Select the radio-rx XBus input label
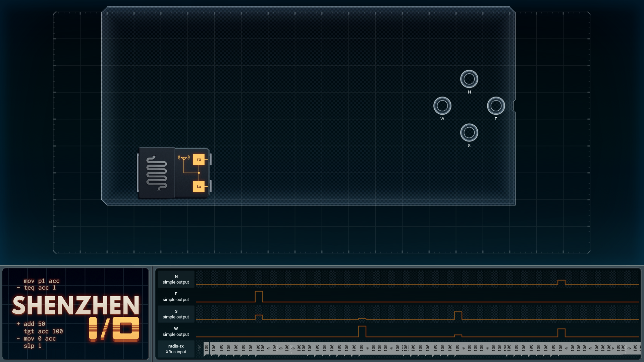The image size is (644, 362). click(176, 349)
